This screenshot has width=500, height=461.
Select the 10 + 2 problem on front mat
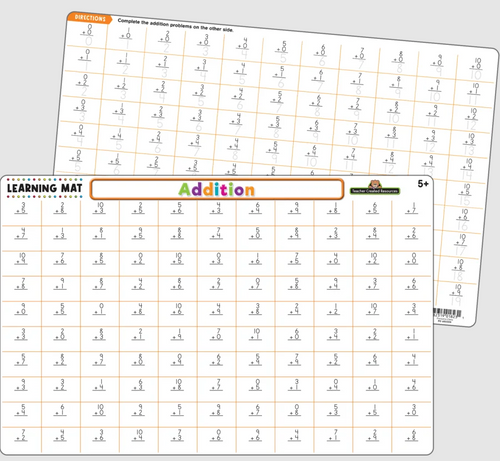click(x=373, y=258)
